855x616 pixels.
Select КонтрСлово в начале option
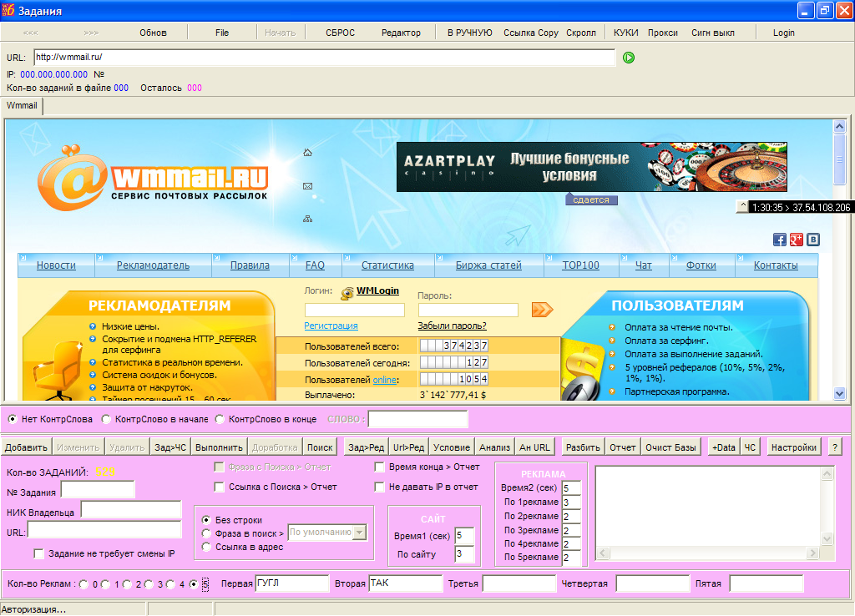pyautogui.click(x=106, y=419)
